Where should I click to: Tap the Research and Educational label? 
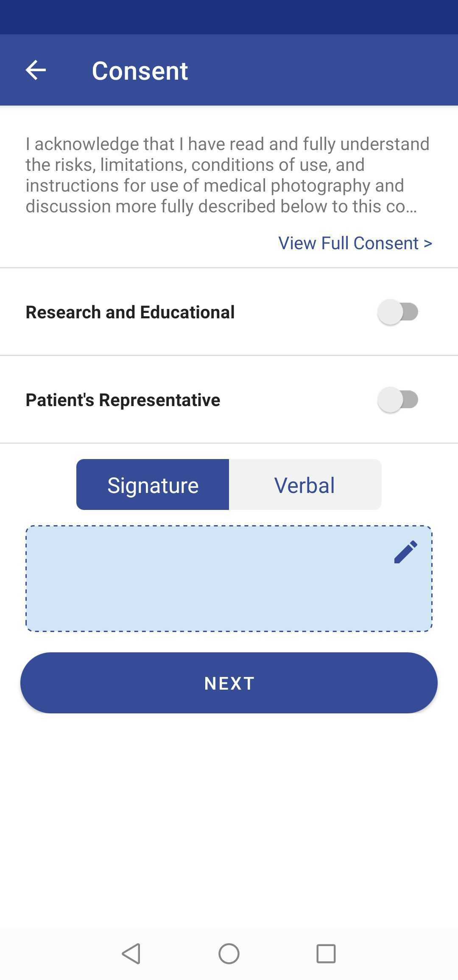click(130, 312)
